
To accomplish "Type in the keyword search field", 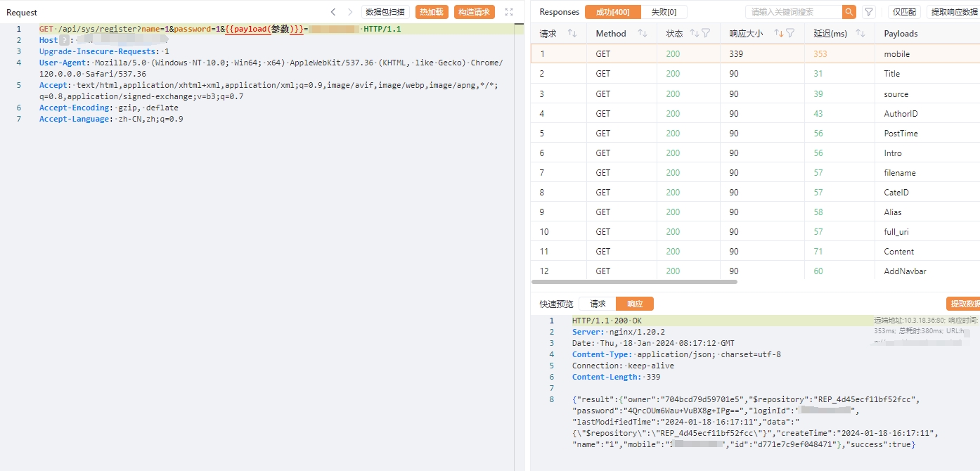I will (x=793, y=12).
